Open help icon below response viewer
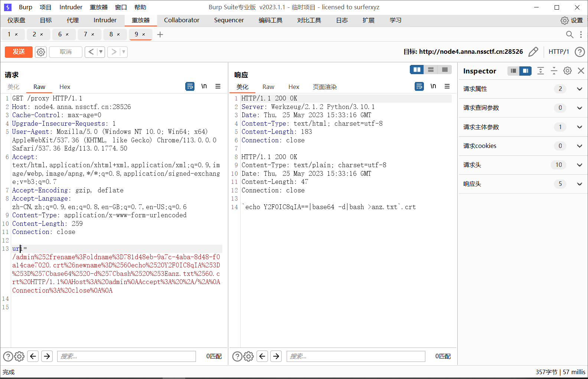Image resolution: width=588 pixels, height=379 pixels. point(237,356)
